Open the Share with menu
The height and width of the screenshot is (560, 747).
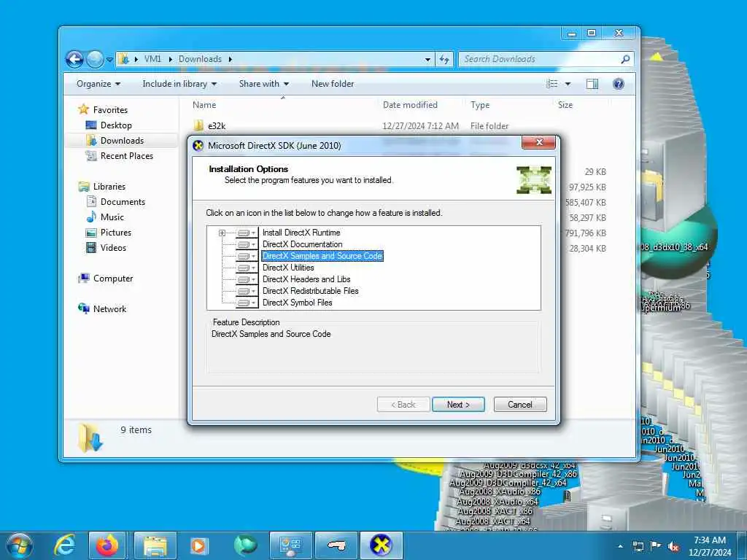tap(264, 84)
